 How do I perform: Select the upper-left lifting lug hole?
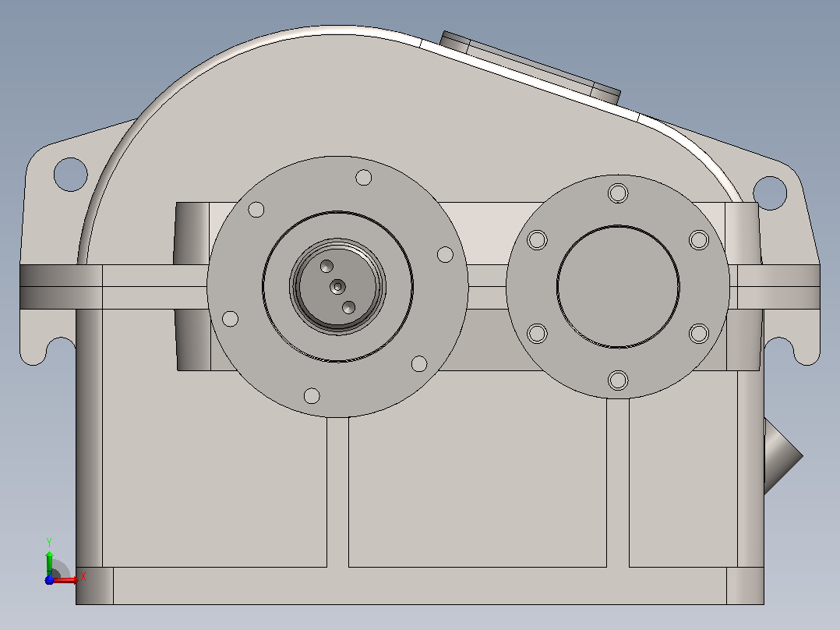[x=71, y=174]
